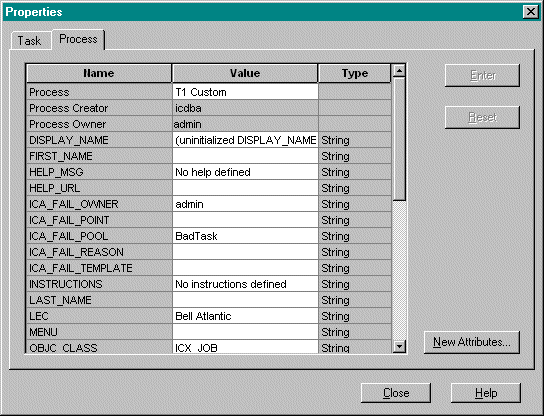Select the Process Owner name cell
Viewport: 544px width, 416px height.
tap(99, 124)
